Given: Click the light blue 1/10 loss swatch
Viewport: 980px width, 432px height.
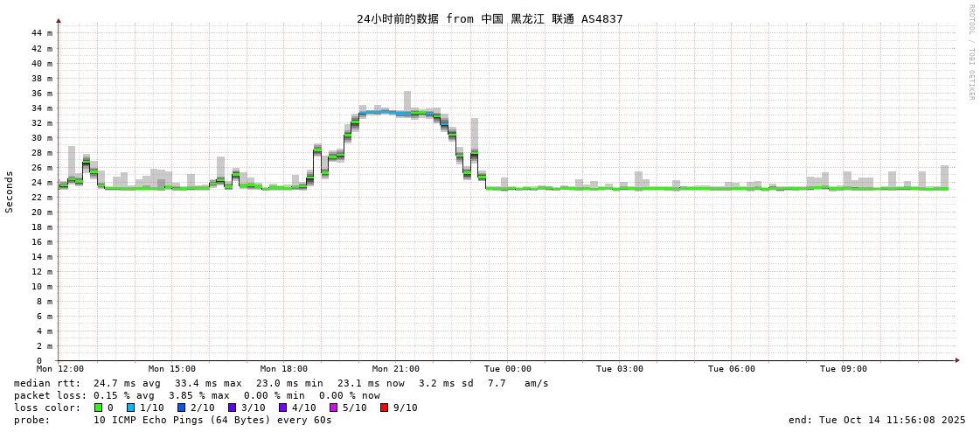Looking at the screenshot, I should coord(130,408).
